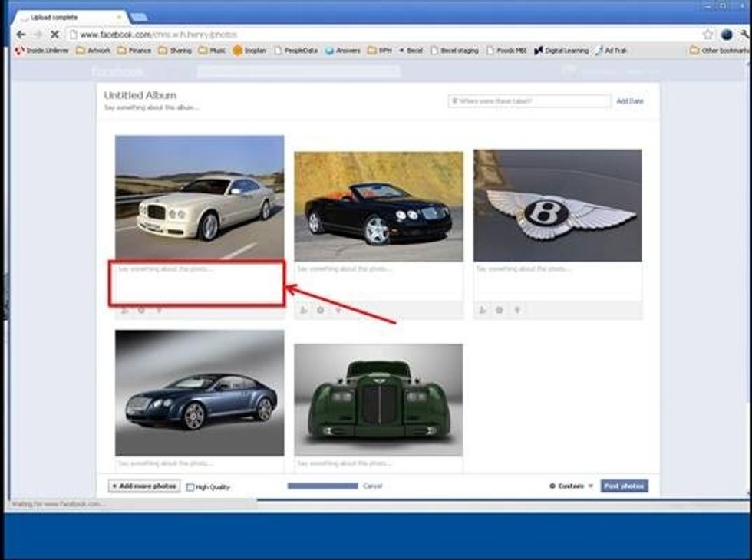Click caption field under blue coupe photo

(200, 465)
